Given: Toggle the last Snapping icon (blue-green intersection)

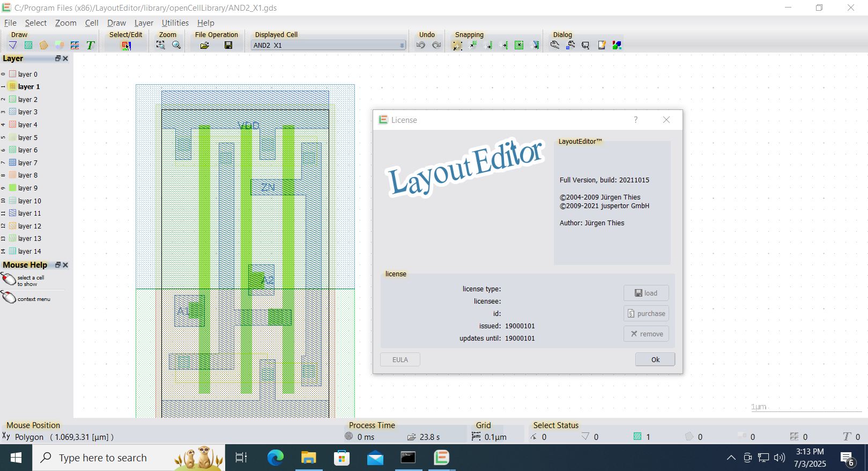Looking at the screenshot, I should [535, 46].
